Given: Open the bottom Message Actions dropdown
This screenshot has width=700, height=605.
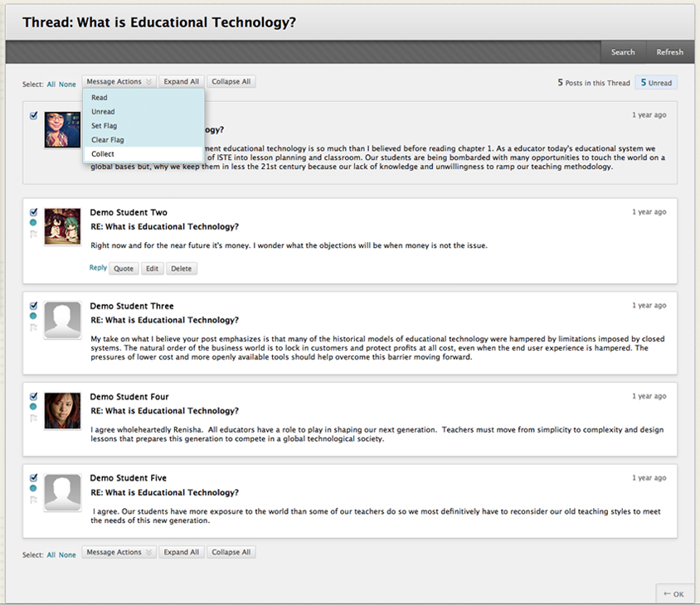Looking at the screenshot, I should coord(119,553).
